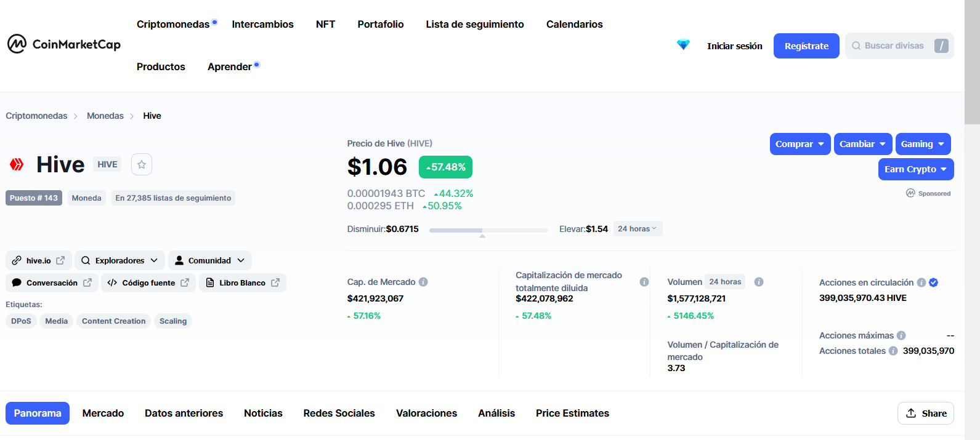
Task: Open the Criptomonedas menu
Action: (x=173, y=24)
